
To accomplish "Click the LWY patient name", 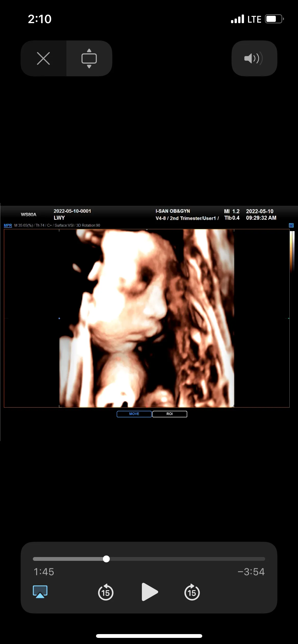I will [x=59, y=218].
